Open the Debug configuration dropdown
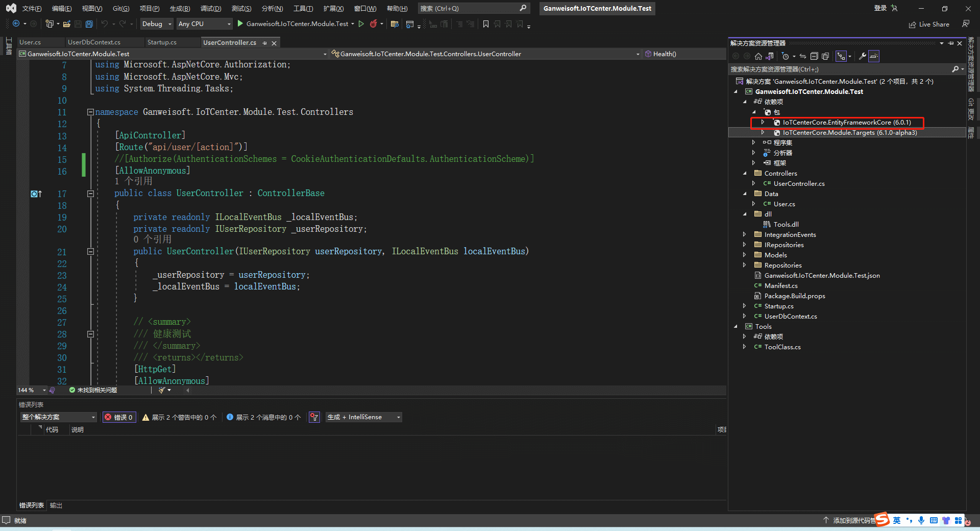Screen dimensions: 980x531 point(156,24)
